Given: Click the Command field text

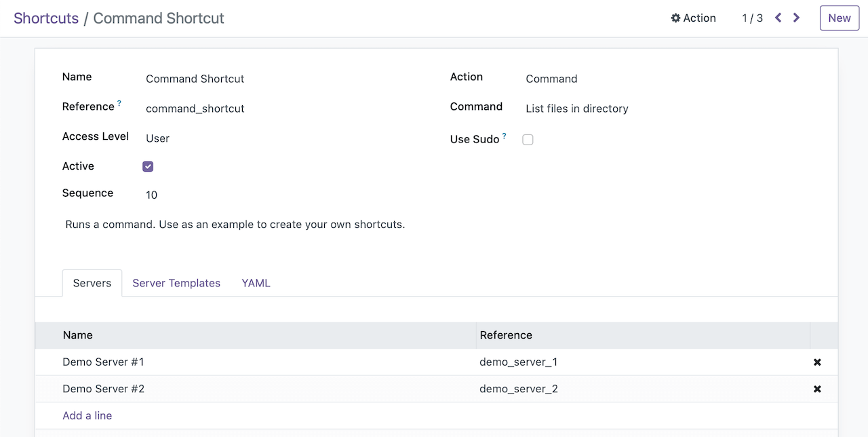Looking at the screenshot, I should point(576,109).
